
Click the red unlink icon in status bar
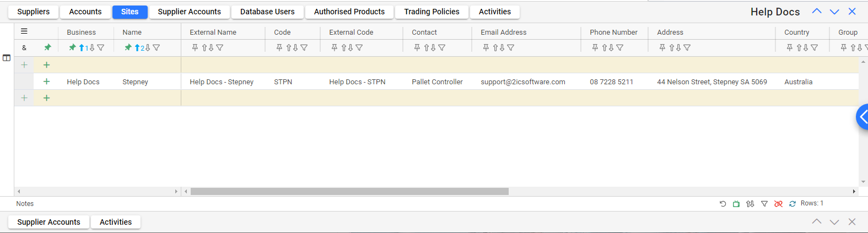[x=778, y=204]
